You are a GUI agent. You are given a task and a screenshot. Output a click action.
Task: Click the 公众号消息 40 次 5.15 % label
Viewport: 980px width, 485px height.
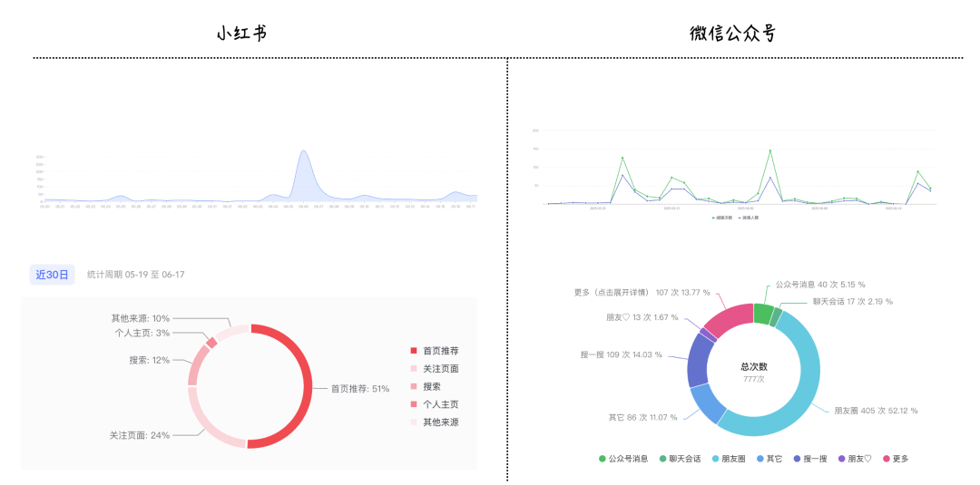coord(820,284)
